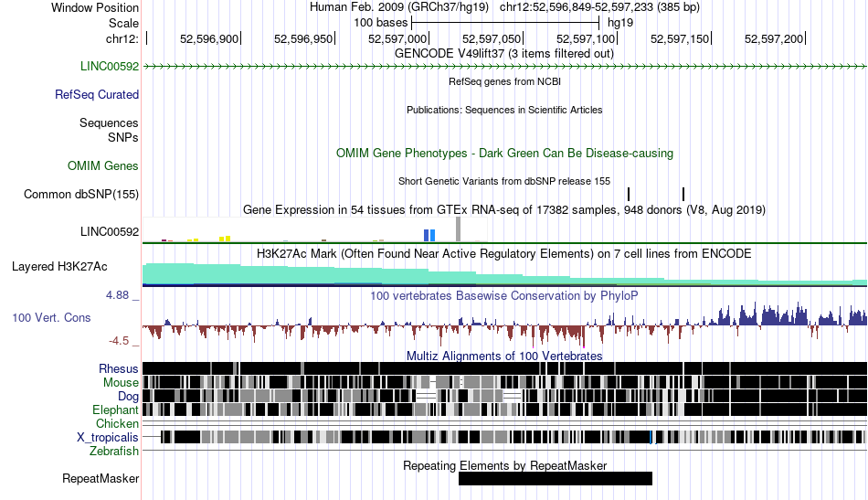Click the 100 bases scale bar
Viewport: 868px width, 500px height.
tap(505, 23)
